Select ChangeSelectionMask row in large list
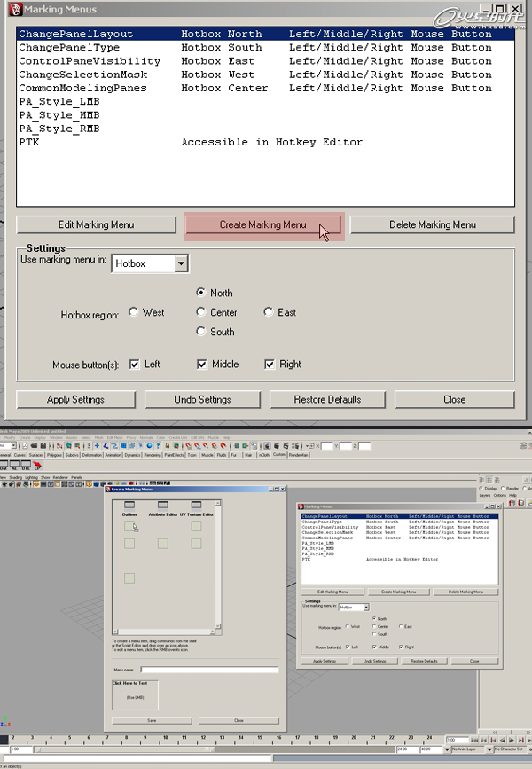This screenshot has width=532, height=769. coord(265,75)
